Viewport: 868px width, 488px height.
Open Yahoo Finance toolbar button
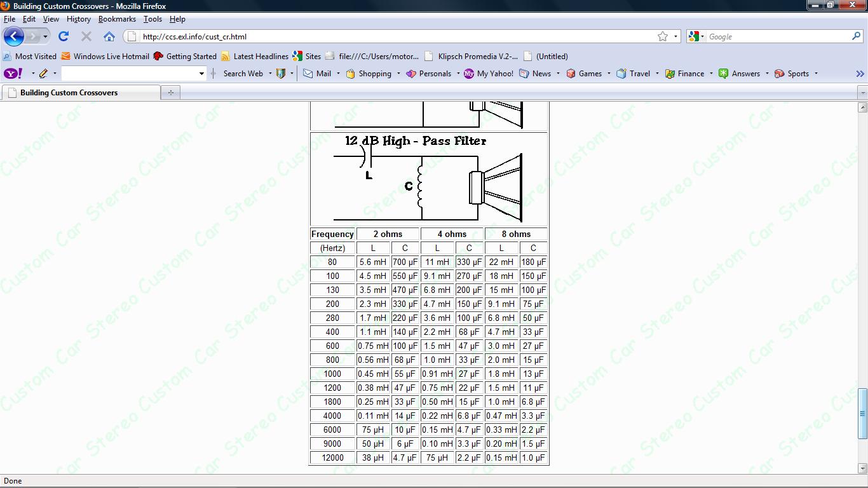[684, 74]
